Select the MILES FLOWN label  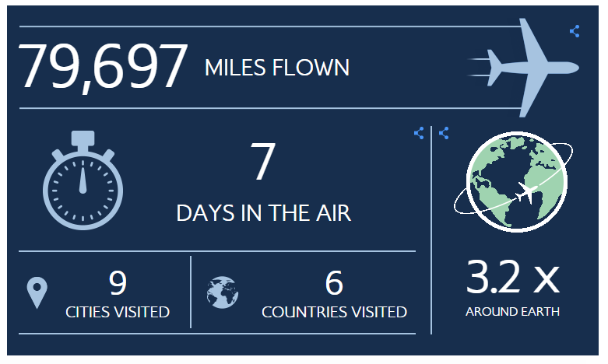[x=276, y=68]
